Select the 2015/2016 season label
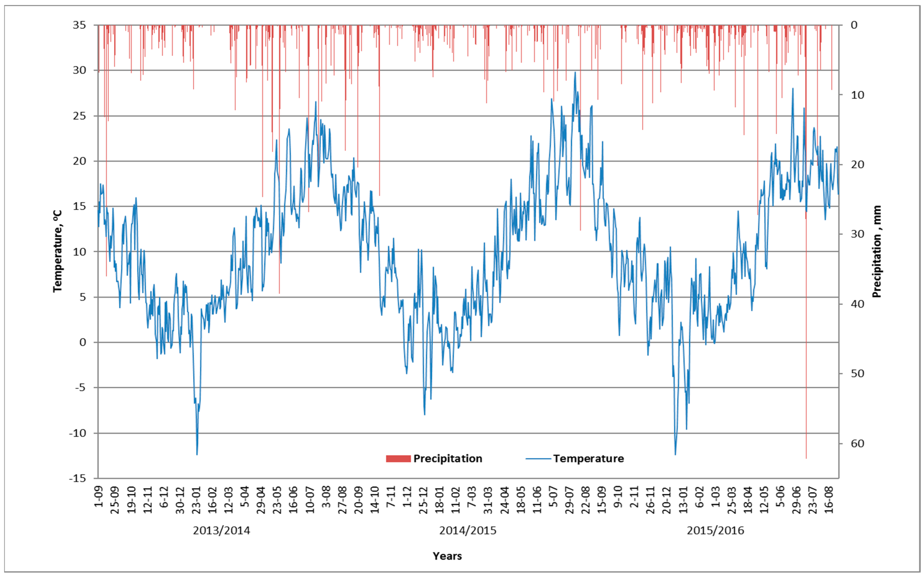This screenshot has height=577, width=924. click(715, 530)
